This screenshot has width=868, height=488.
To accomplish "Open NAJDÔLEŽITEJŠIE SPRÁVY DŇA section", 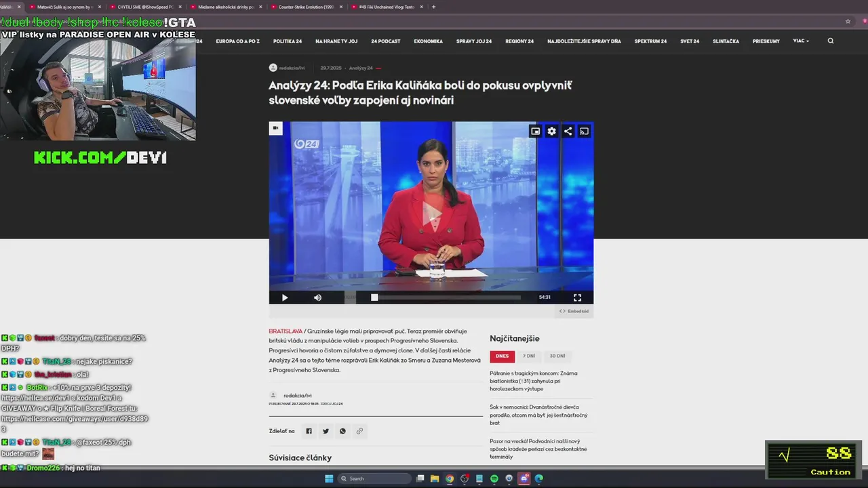I will pos(584,41).
